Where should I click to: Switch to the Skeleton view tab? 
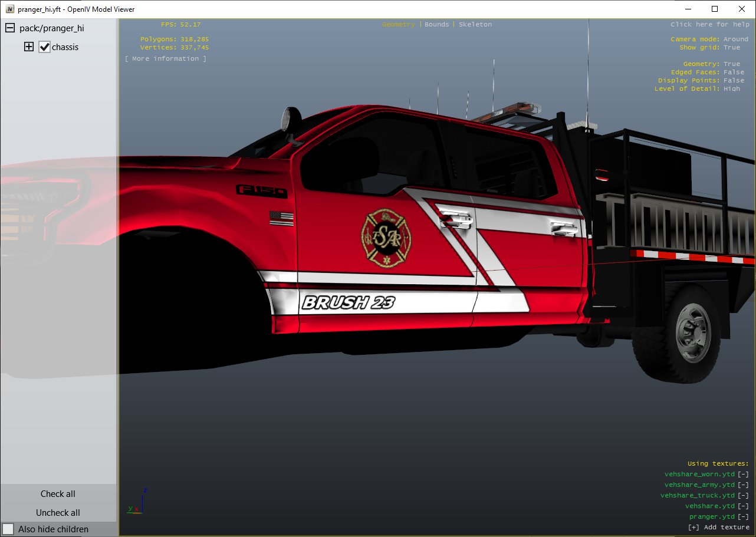pos(475,24)
